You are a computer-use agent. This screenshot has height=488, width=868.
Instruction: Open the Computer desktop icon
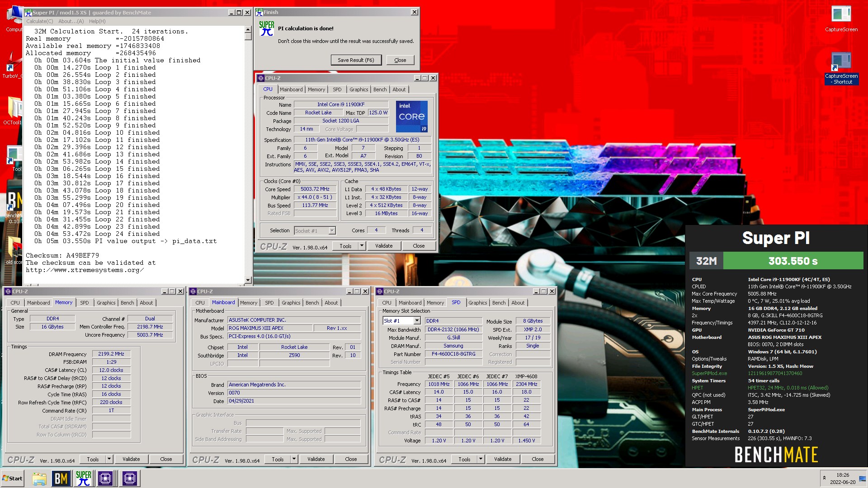(x=14, y=18)
